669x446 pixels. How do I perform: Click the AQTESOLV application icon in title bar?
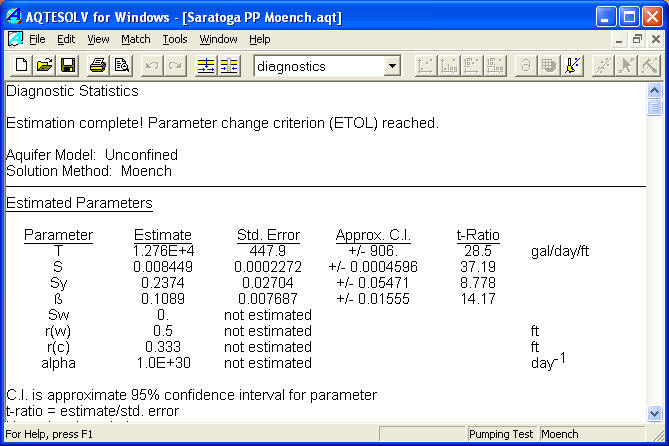tap(14, 17)
